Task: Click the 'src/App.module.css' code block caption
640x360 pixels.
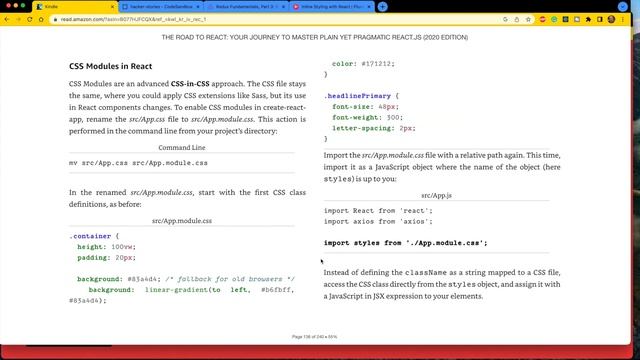Action: click(182, 221)
